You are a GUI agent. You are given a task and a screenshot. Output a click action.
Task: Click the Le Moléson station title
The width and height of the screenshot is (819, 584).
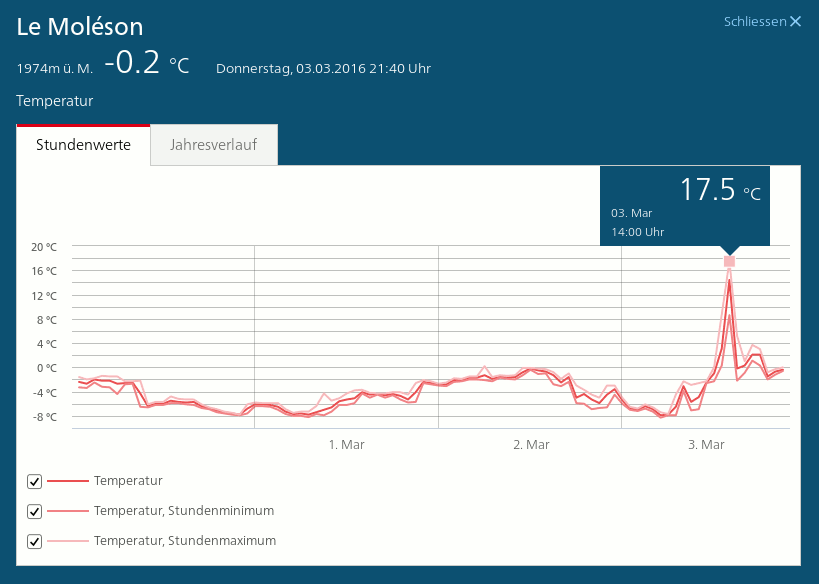pyautogui.click(x=80, y=27)
